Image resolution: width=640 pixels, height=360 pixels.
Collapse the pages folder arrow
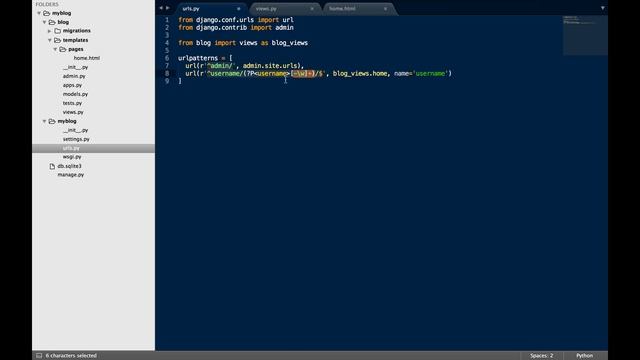(55, 49)
